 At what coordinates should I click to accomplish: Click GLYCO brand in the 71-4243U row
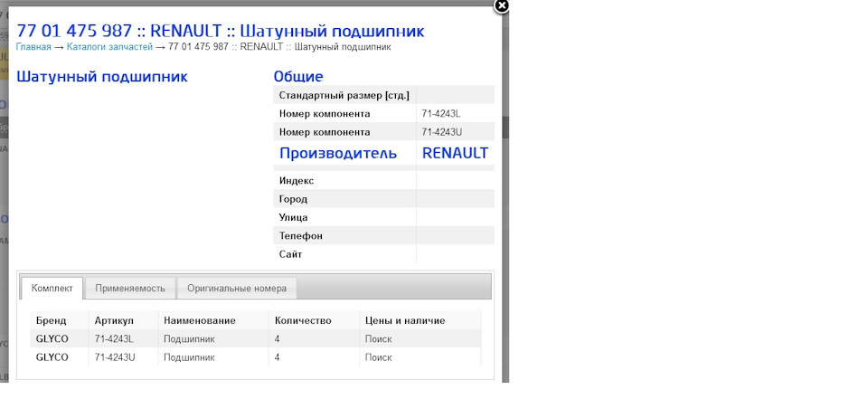click(52, 357)
